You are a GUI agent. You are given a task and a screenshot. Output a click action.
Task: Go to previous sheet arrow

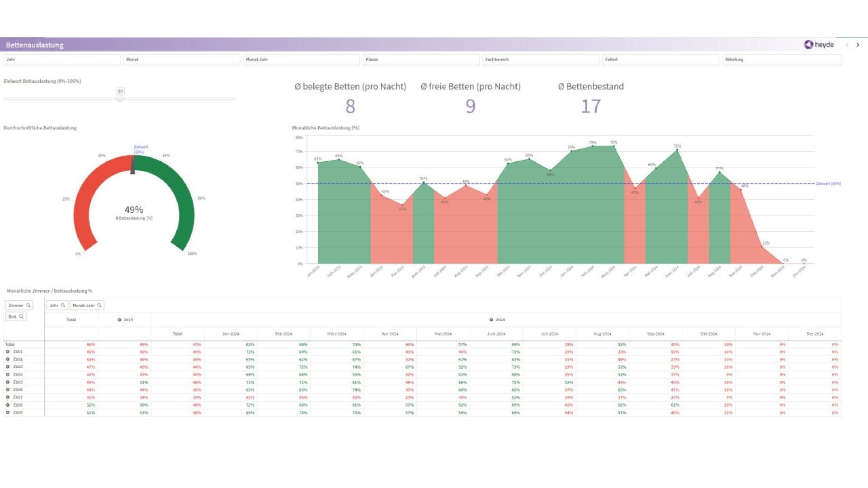[x=847, y=45]
